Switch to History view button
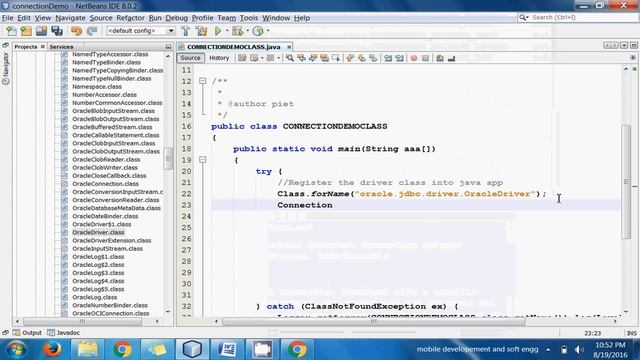The image size is (640, 360). (219, 58)
